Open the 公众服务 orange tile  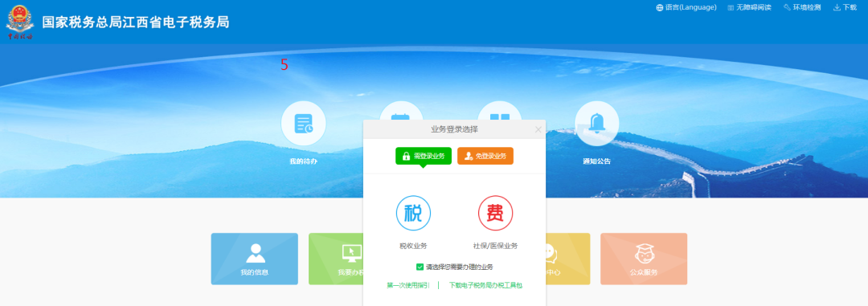[x=644, y=259]
